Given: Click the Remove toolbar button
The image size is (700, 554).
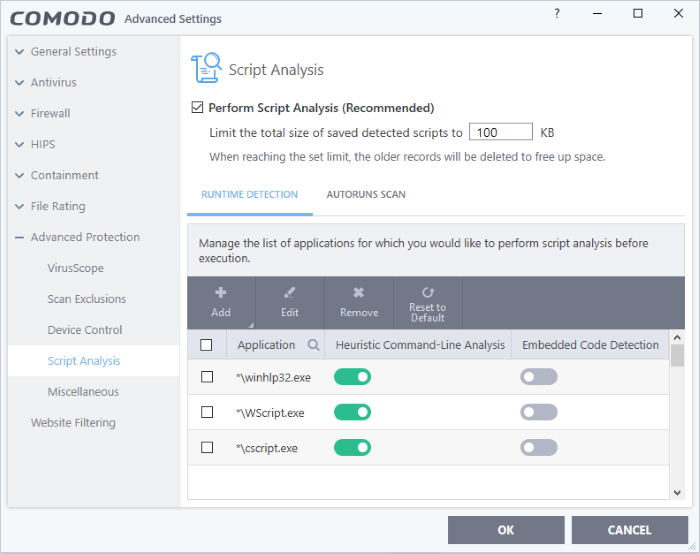Looking at the screenshot, I should [359, 303].
